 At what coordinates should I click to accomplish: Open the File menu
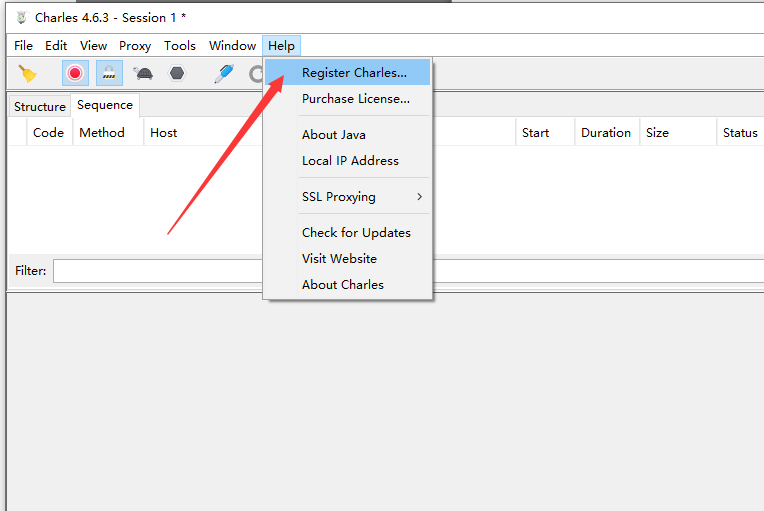(23, 46)
